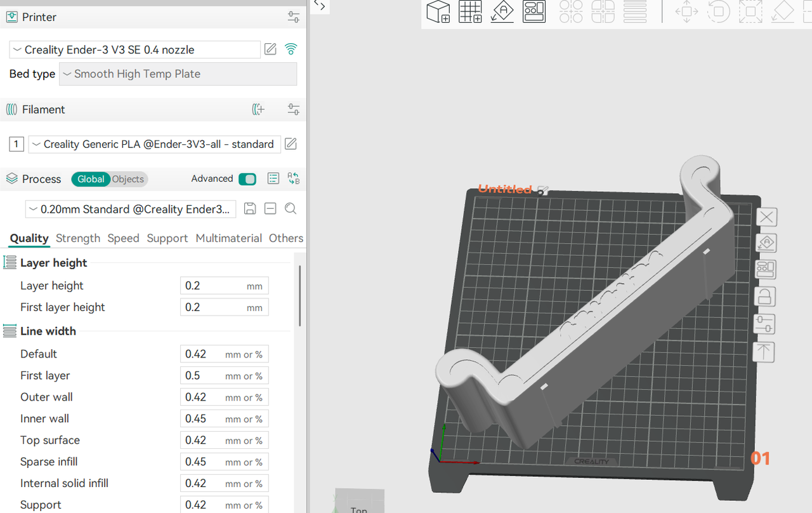Click the Inner wall line width field
The width and height of the screenshot is (812, 513).
[225, 419]
